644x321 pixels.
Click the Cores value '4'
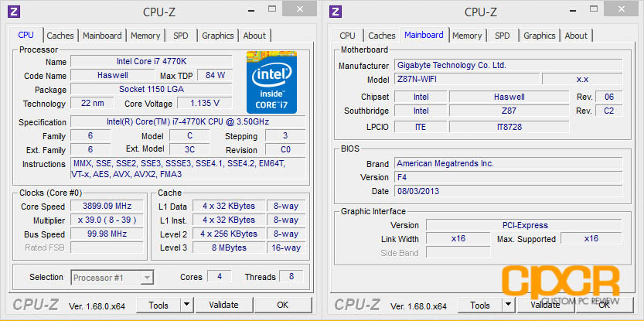pos(220,277)
